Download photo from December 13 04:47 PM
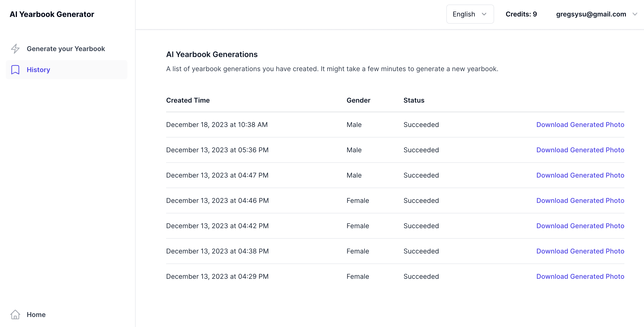The height and width of the screenshot is (327, 644). [x=580, y=175]
